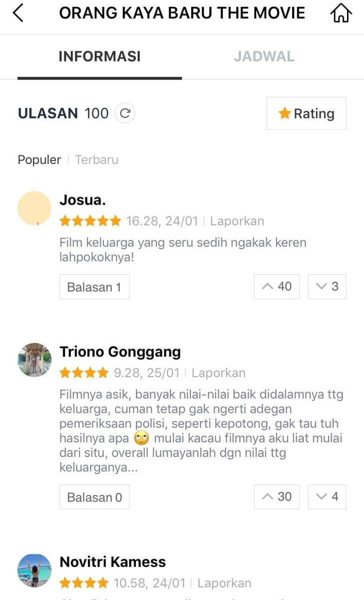Upvote Josua's review
Image resolution: width=364 pixels, height=600 pixels.
[x=277, y=286]
